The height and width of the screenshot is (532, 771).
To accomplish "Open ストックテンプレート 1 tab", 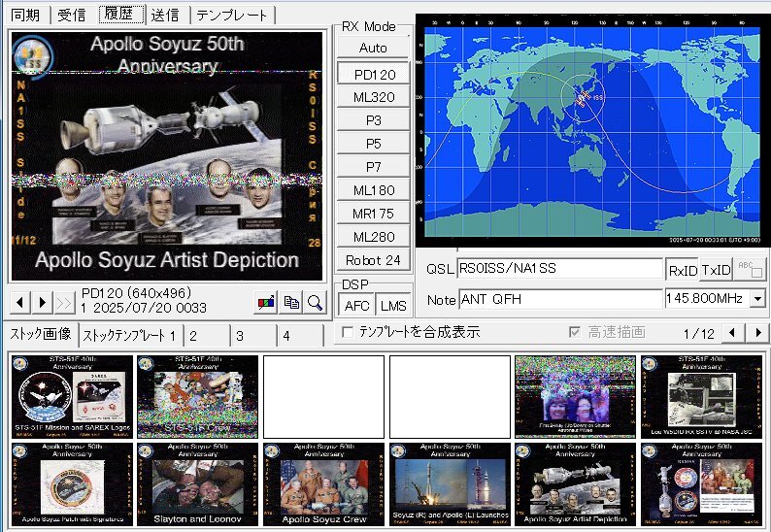I will [x=130, y=336].
